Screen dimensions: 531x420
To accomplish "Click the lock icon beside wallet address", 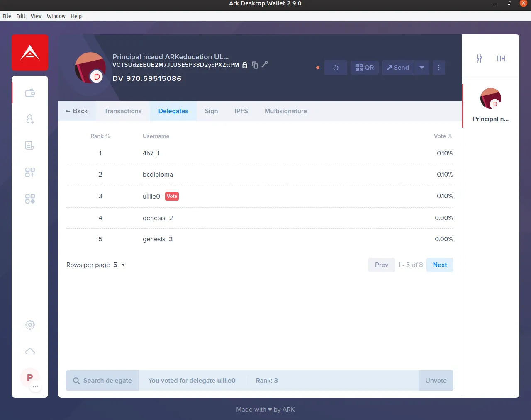I will 245,65.
